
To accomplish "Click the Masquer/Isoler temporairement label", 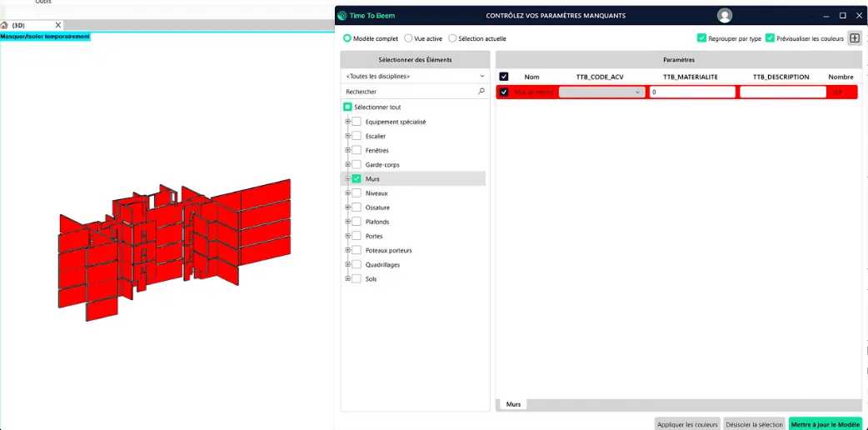I will tap(45, 36).
